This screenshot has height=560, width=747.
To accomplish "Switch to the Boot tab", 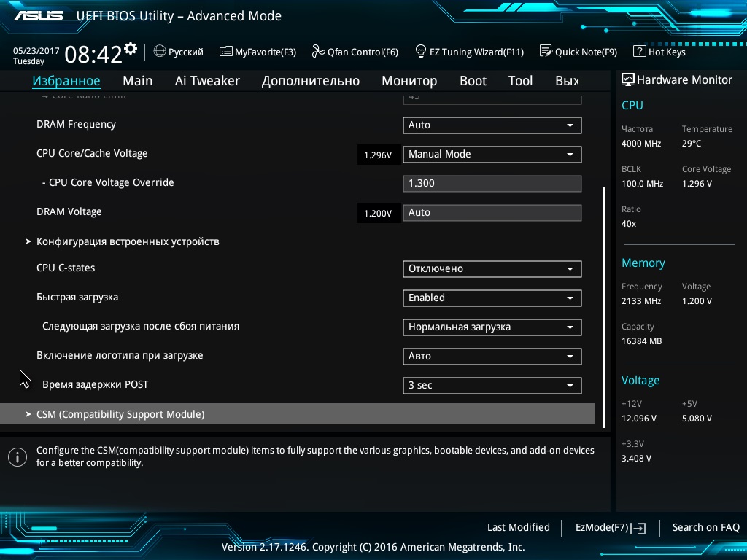I will (x=473, y=81).
